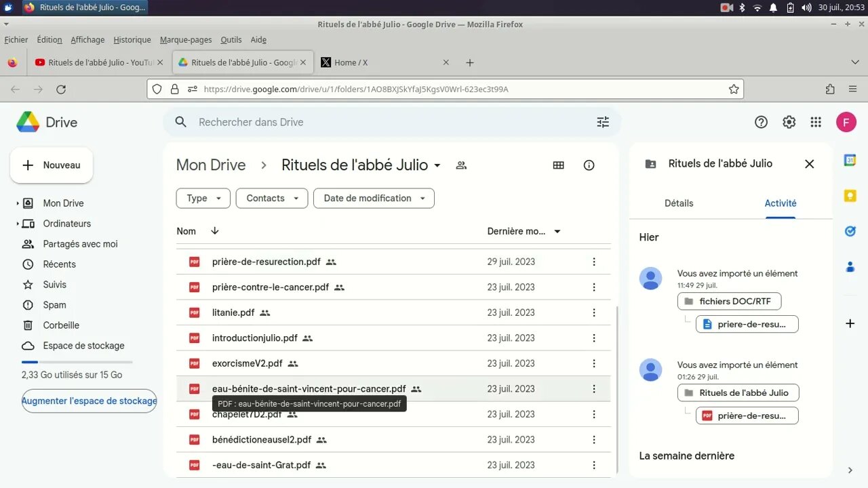Click the sort direction arrow beside Nom

coord(215,231)
